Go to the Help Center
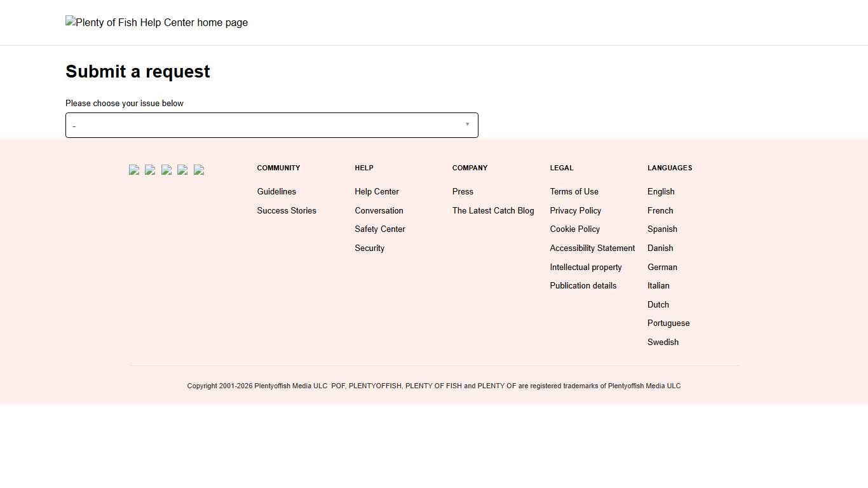Screen dimensions: 868x488 376,191
